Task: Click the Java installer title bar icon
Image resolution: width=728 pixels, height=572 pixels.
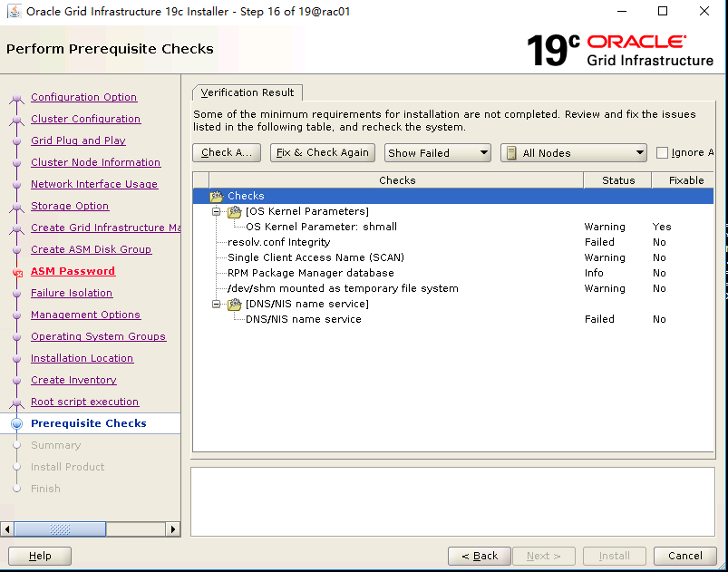Action: [x=14, y=11]
